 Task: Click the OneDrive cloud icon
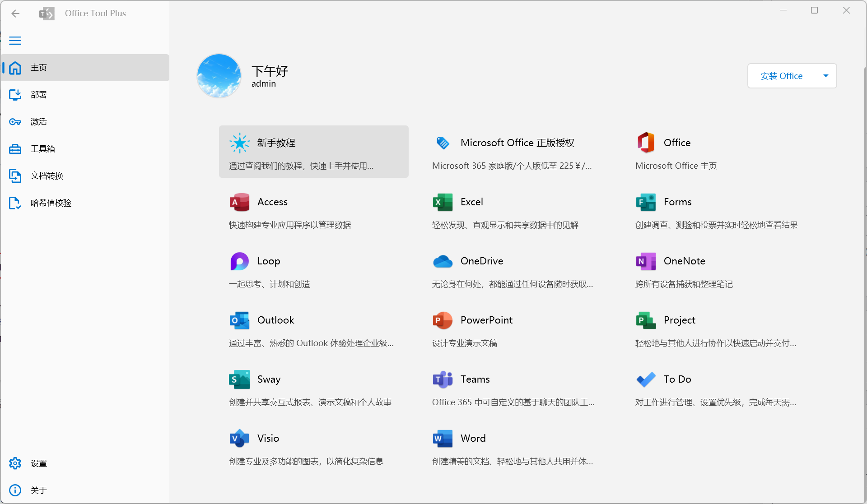coord(443,261)
